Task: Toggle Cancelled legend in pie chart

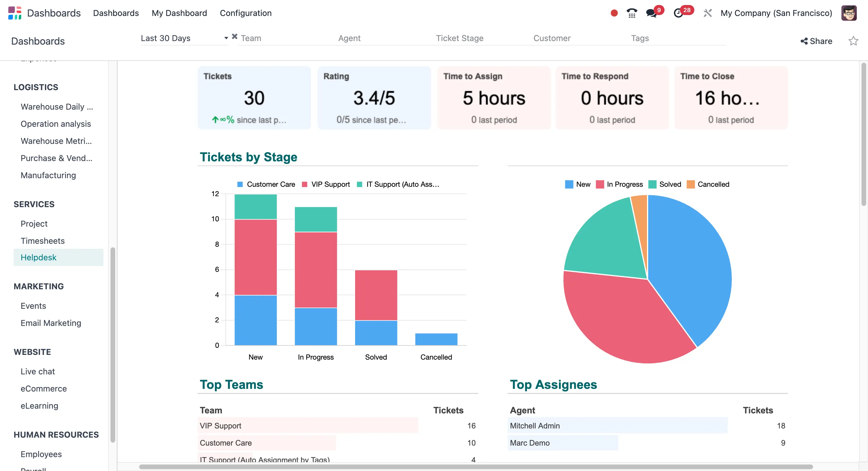Action: point(708,184)
